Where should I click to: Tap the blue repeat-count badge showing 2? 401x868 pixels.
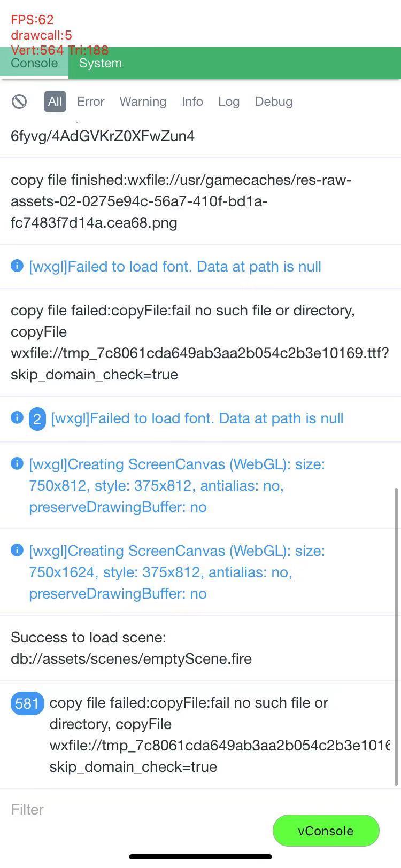click(37, 419)
